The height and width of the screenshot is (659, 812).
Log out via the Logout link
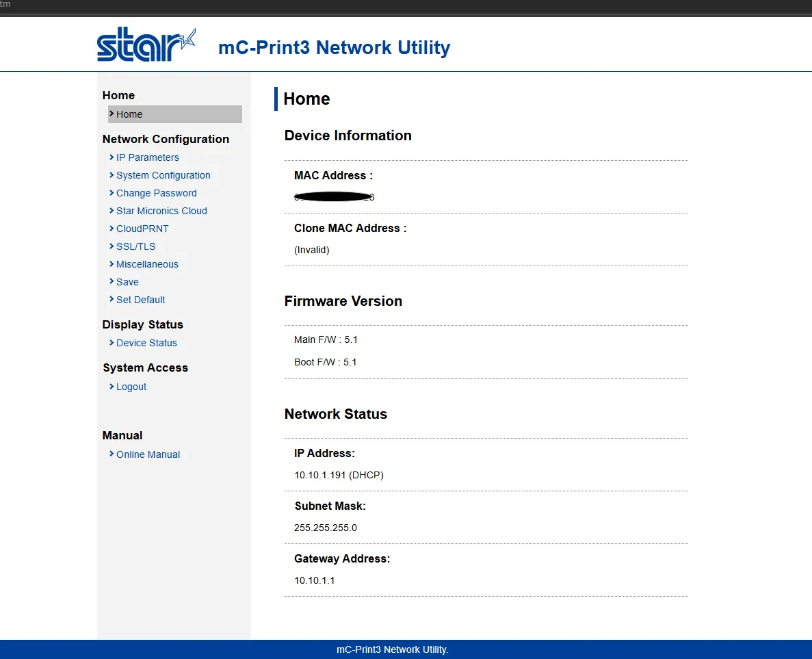coord(131,387)
